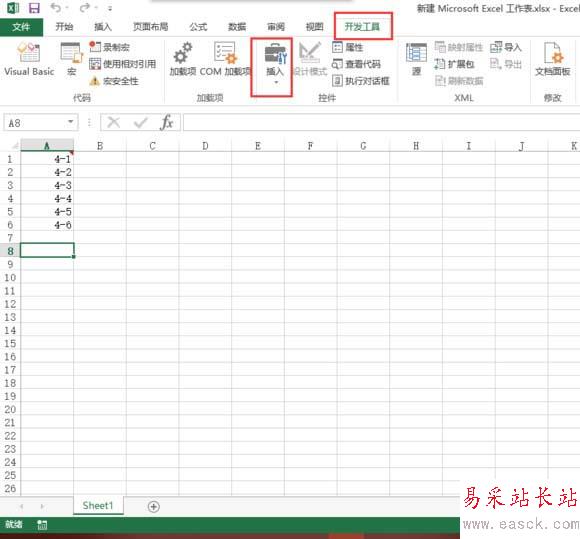Open macro security settings (宏安全性)
This screenshot has width=580, height=539.
pyautogui.click(x=114, y=81)
